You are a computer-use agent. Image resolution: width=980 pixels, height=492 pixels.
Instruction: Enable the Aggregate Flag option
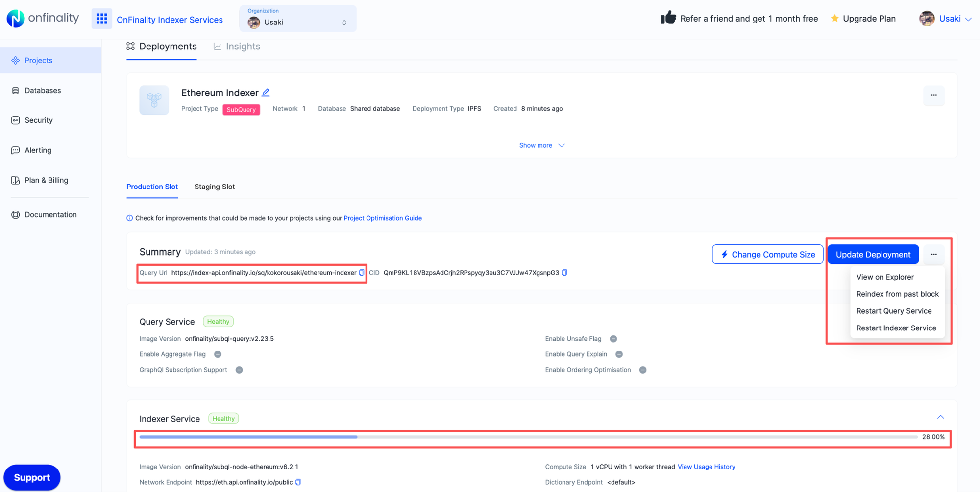point(218,354)
